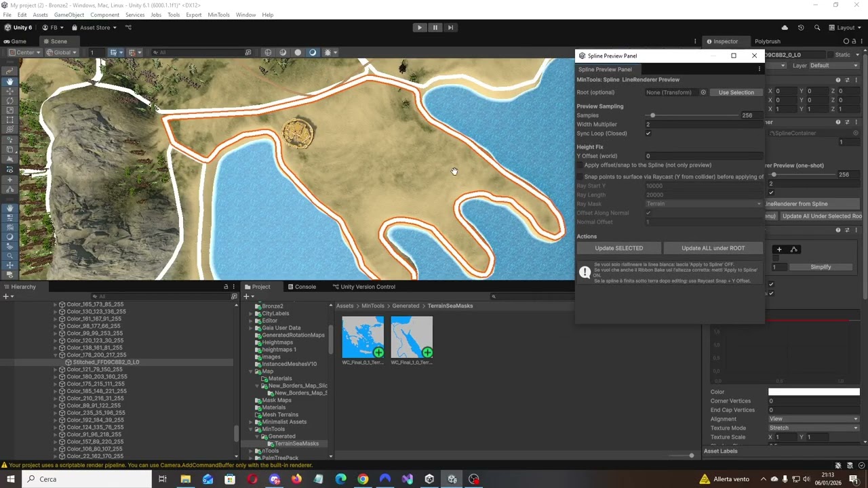868x488 pixels.
Task: Open the GameObject menu
Action: (69, 15)
